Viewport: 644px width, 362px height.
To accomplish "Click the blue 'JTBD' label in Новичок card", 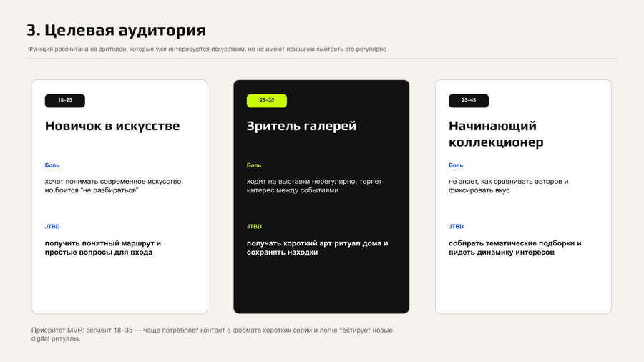I will [52, 227].
